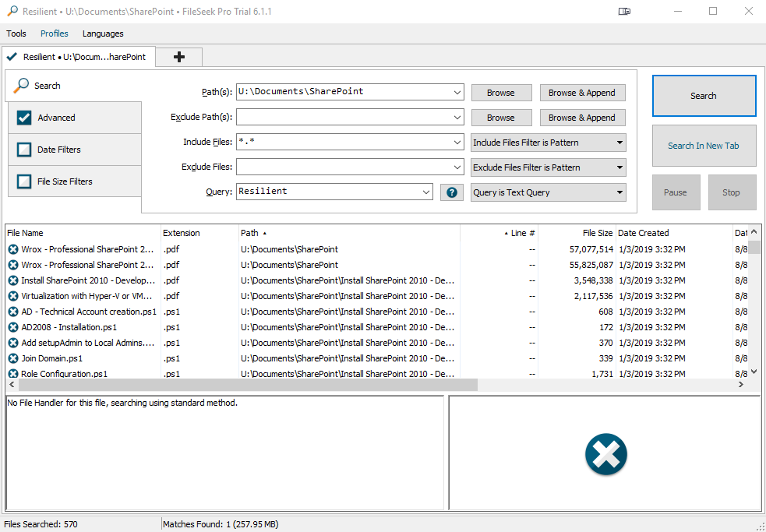Click Browse & Append next to Path(s)
Screen dimensions: 766x532
click(582, 93)
